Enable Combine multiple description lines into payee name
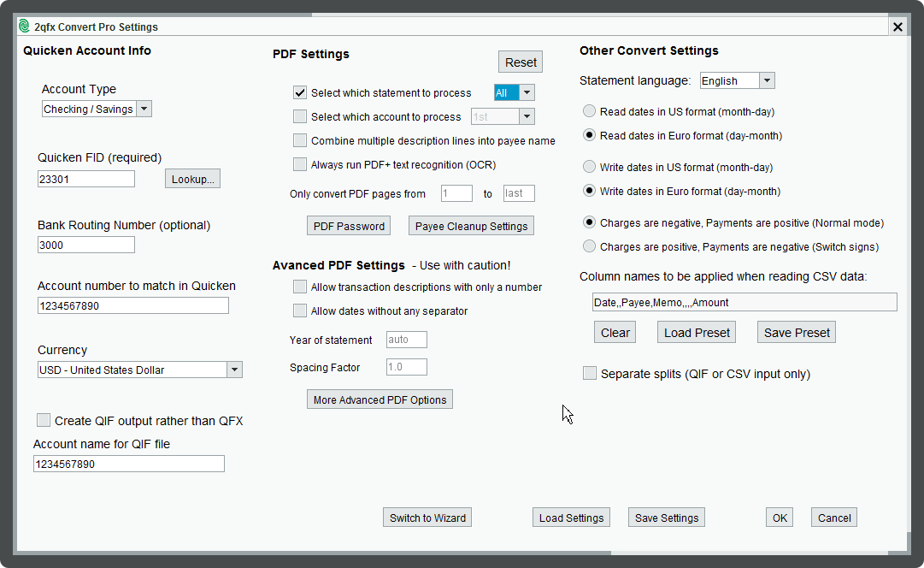Image resolution: width=924 pixels, height=568 pixels. (300, 140)
